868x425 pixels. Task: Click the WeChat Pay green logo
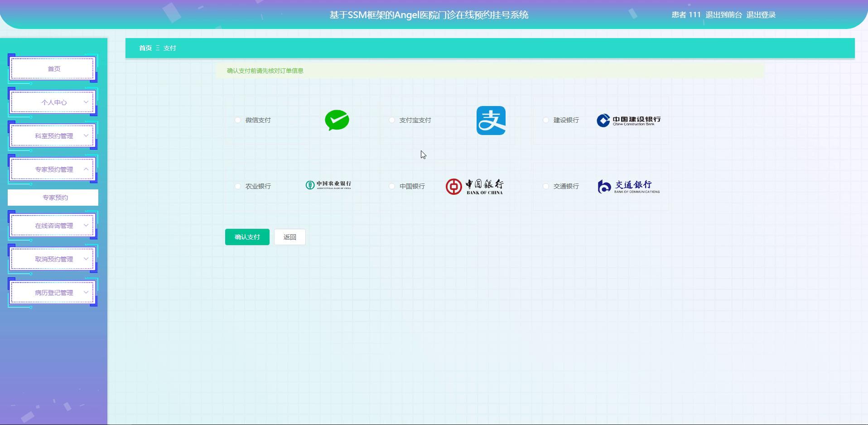(x=337, y=120)
